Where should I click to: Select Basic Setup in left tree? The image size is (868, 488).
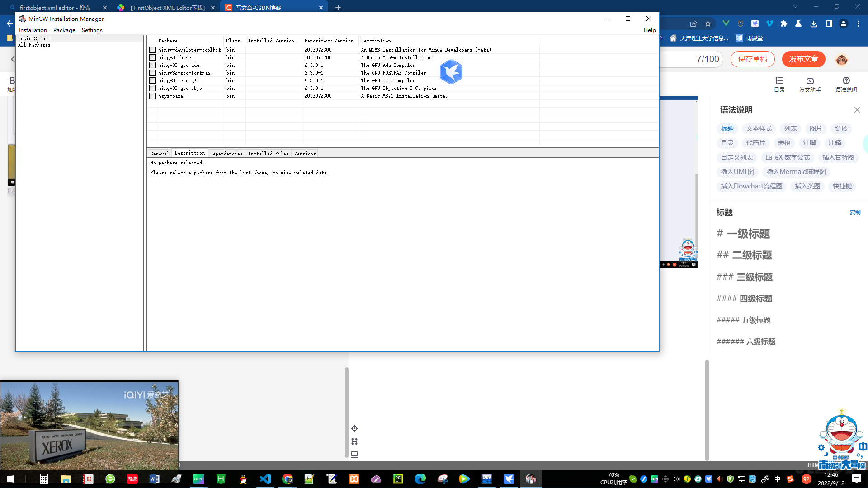coord(33,39)
